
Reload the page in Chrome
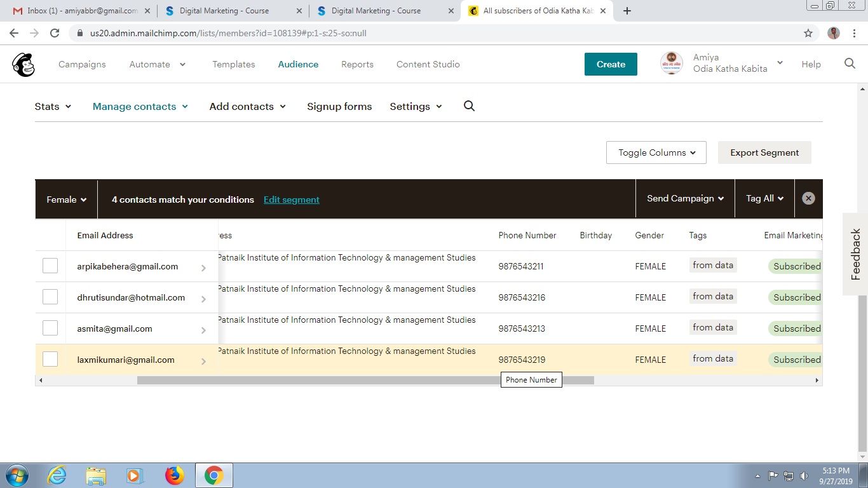55,33
